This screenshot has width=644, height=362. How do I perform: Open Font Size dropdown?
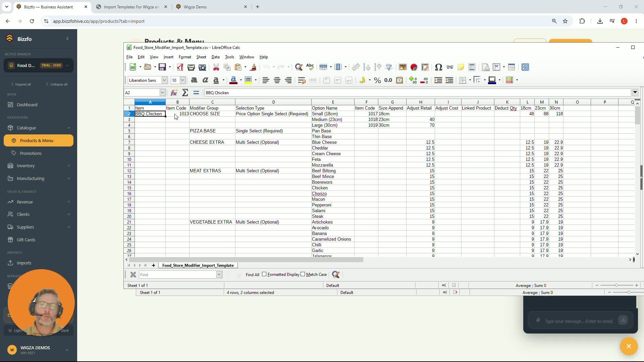pos(182,80)
